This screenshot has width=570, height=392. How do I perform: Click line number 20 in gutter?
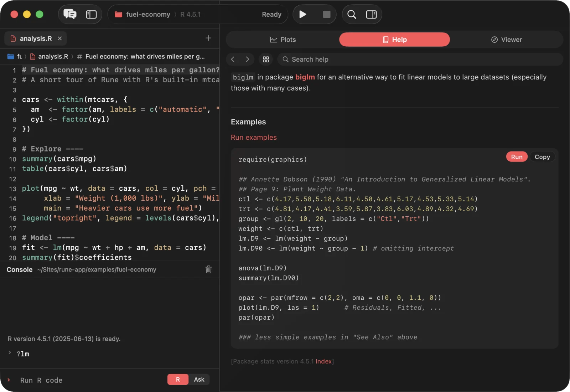(x=12, y=258)
